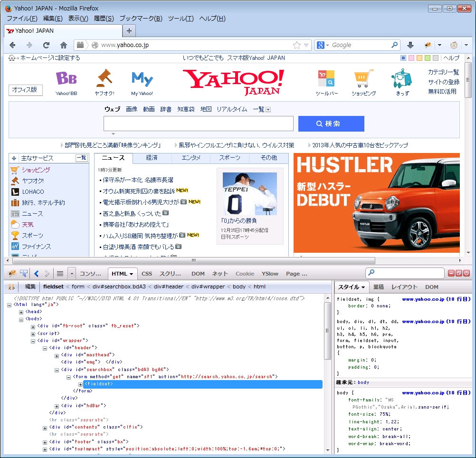Click the Firebug search input field
Image resolution: width=476 pixels, height=458 pixels.
(405, 273)
